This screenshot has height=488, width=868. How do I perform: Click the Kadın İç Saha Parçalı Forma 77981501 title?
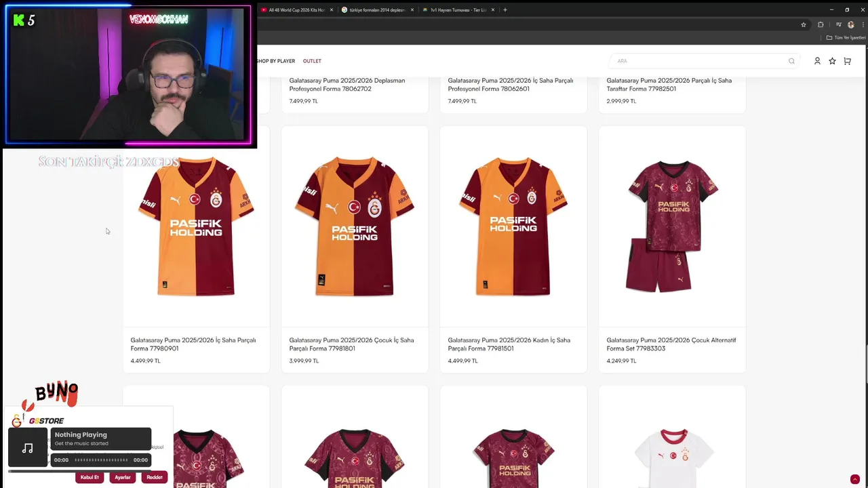click(x=509, y=344)
